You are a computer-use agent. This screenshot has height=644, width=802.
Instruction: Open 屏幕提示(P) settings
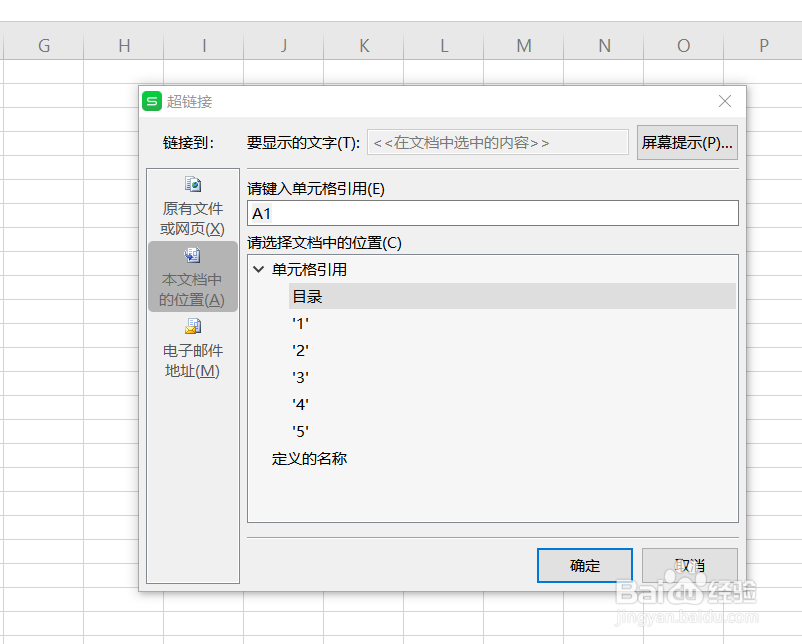click(687, 142)
